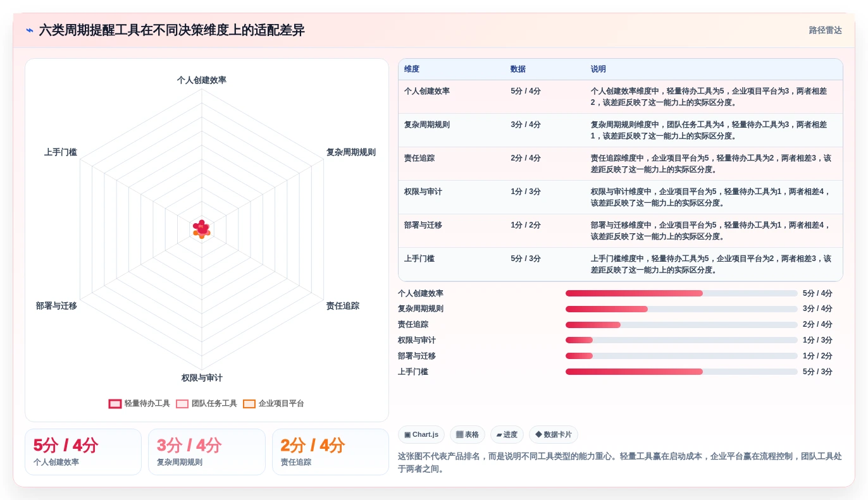Click the 复杂周期规则 progress bar

(x=681, y=309)
